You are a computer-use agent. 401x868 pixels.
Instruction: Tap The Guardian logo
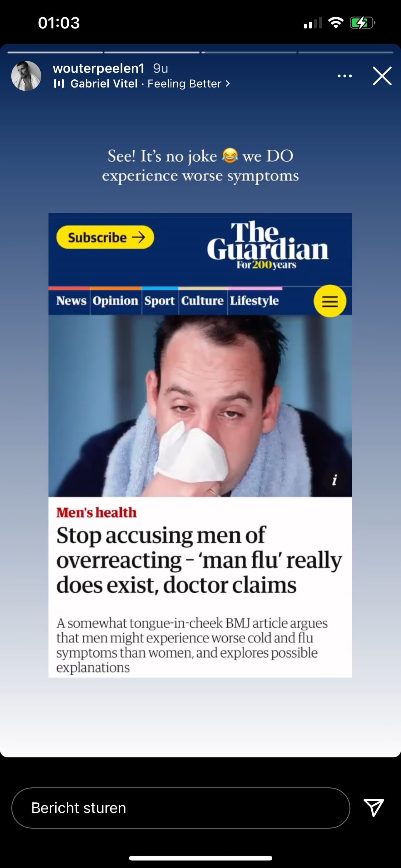point(267,245)
